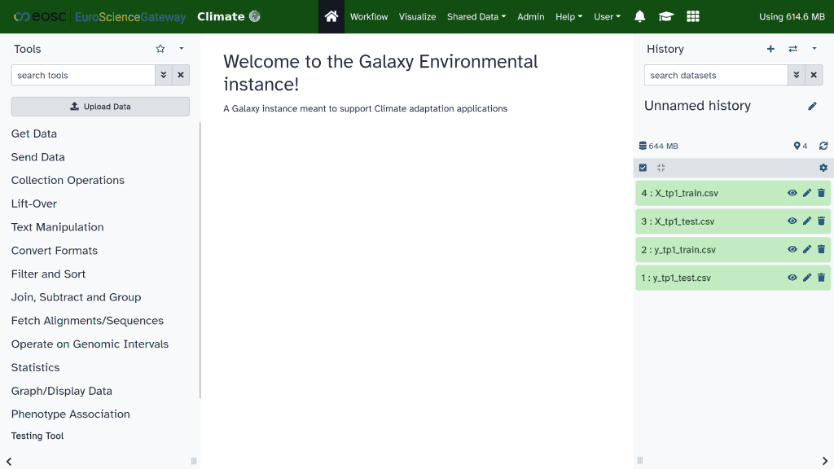Expand advanced tool search options
This screenshot has width=834, height=470.
click(x=164, y=75)
